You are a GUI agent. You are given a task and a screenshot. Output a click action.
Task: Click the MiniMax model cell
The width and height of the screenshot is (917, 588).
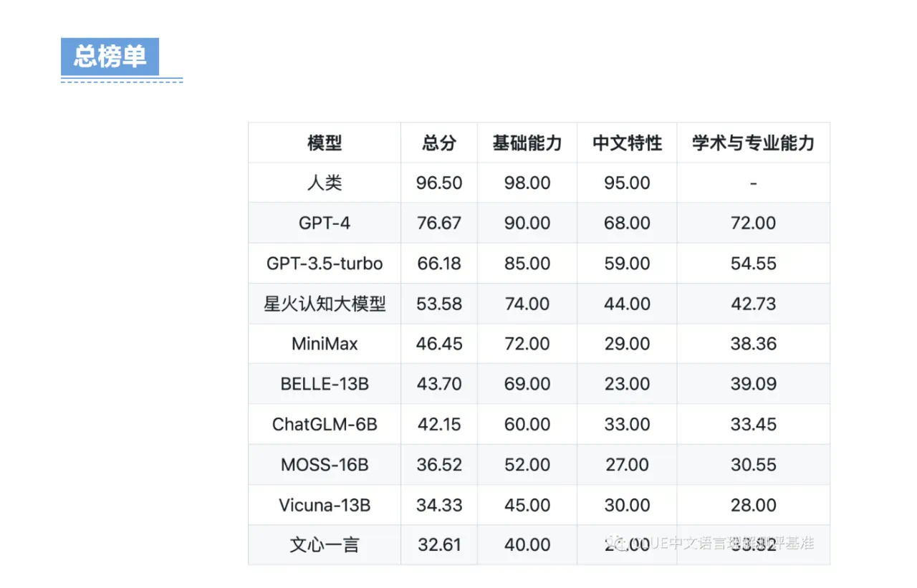click(x=325, y=344)
